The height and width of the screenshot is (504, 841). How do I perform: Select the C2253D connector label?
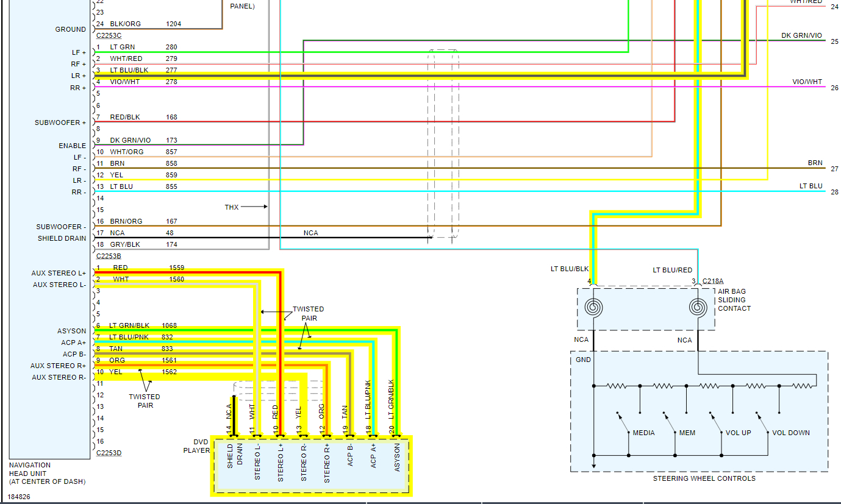click(109, 453)
